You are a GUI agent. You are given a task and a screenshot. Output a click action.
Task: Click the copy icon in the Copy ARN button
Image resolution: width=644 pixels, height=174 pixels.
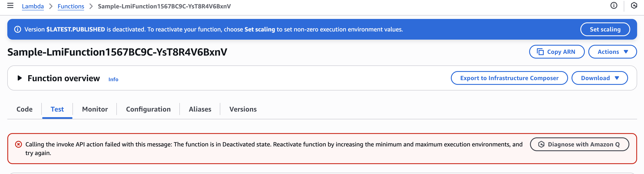coord(540,52)
